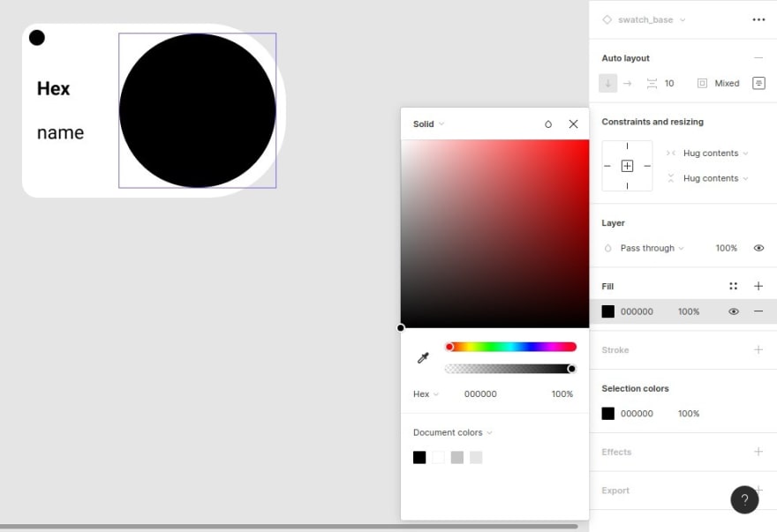Image resolution: width=777 pixels, height=532 pixels.
Task: Click the opacity slider in color picker
Action: pos(510,369)
